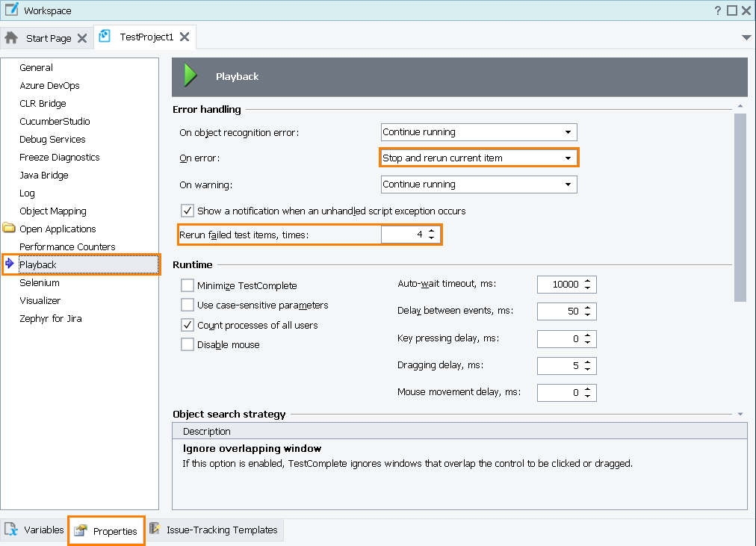Select the Playback page icon in sidebar
756x546 pixels.
(10, 264)
